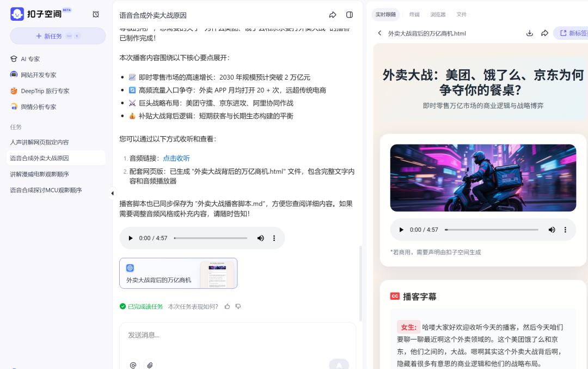The width and height of the screenshot is (588, 369).
Task: Click the @ mention icon in message box
Action: point(133,365)
